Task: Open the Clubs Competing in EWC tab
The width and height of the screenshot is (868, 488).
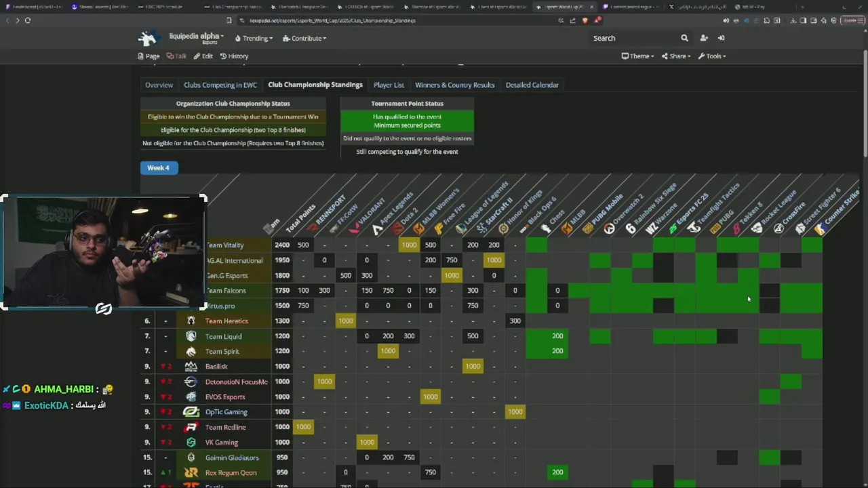Action: click(x=220, y=85)
